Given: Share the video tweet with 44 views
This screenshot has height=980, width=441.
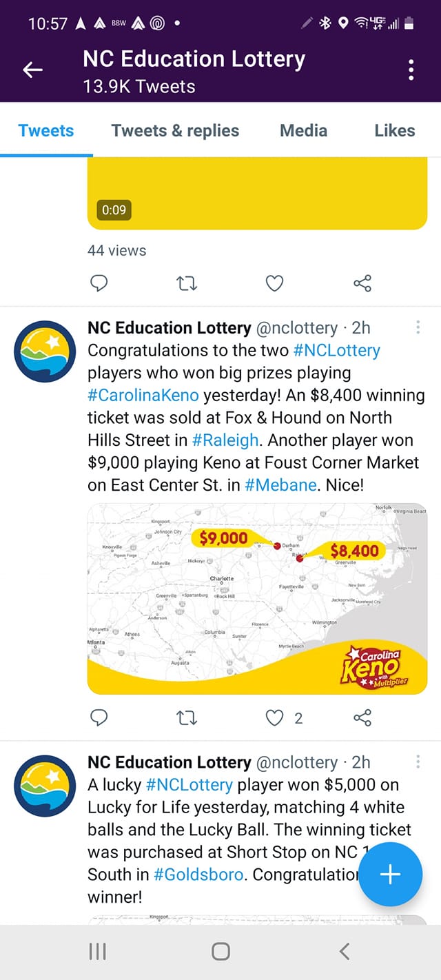Looking at the screenshot, I should click(x=362, y=283).
